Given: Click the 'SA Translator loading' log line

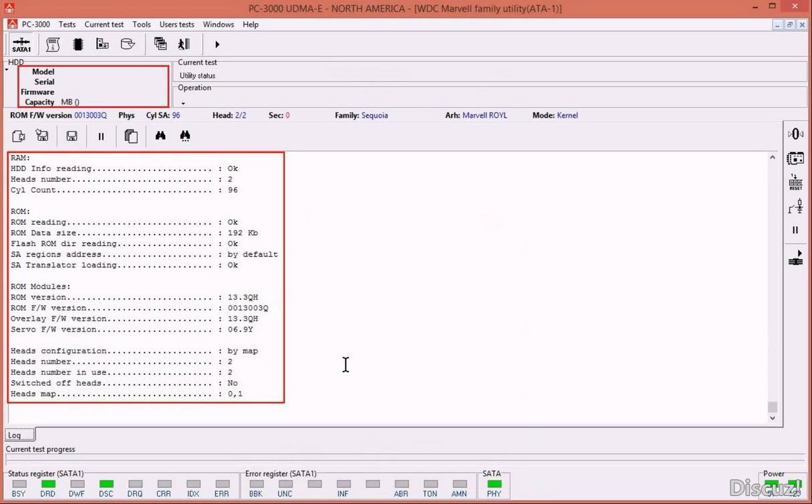Looking at the screenshot, I should pyautogui.click(x=124, y=265).
